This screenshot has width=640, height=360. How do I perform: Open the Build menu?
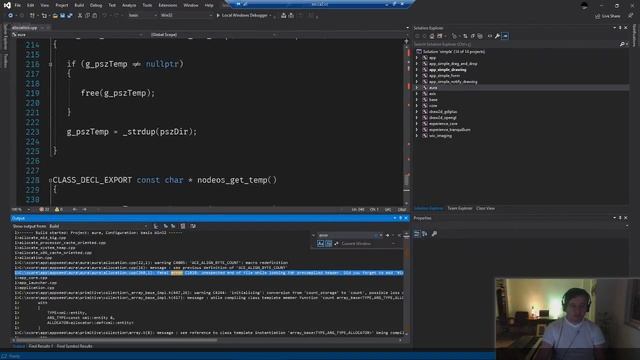point(79,5)
